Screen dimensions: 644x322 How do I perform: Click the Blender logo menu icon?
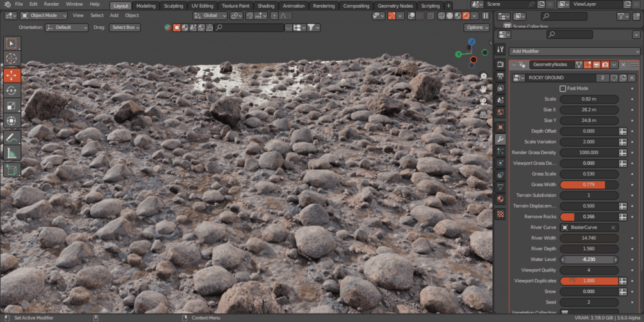pyautogui.click(x=7, y=4)
